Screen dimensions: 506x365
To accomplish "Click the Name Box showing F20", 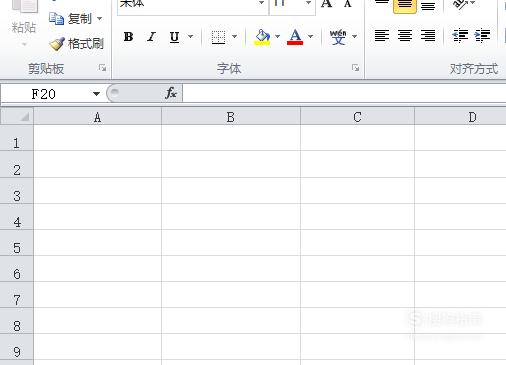I will (43, 94).
